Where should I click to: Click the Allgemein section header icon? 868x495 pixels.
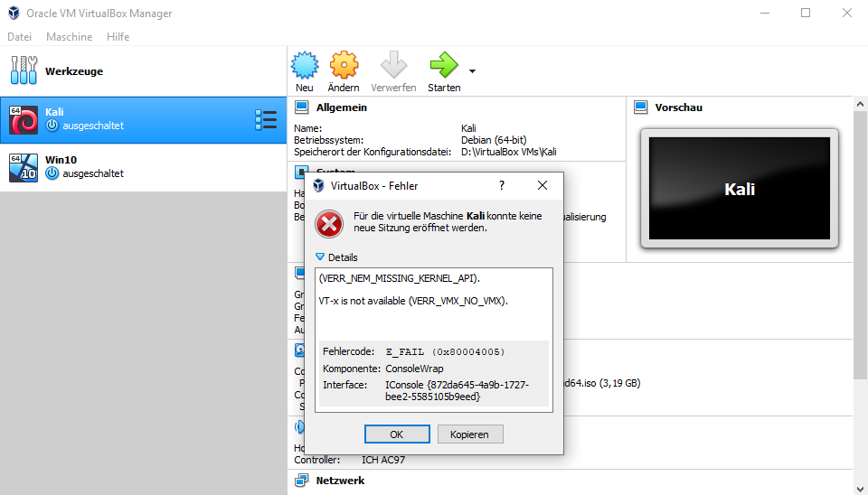[302, 107]
